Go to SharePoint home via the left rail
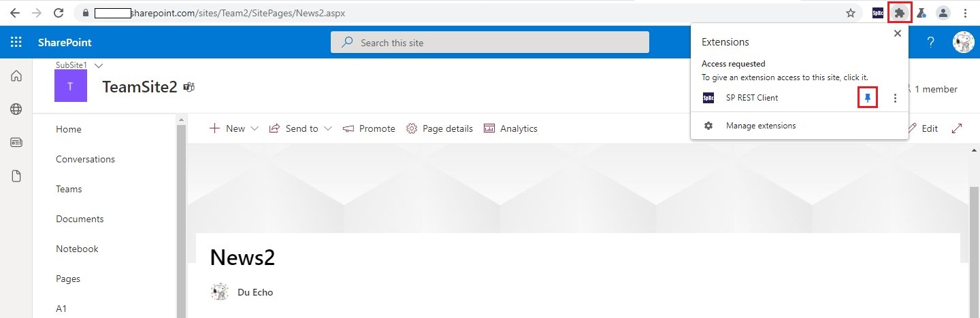This screenshot has height=318, width=980. [x=16, y=76]
